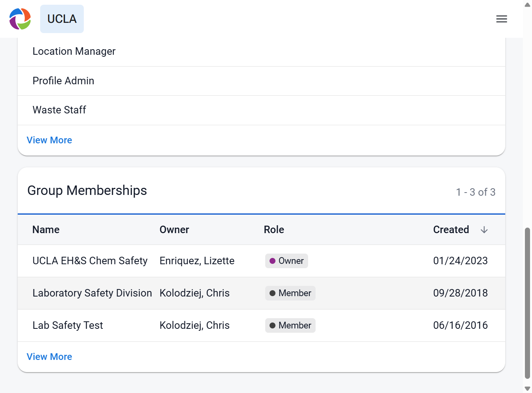Open View More under the roles list
This screenshot has height=393, width=532.
click(x=49, y=140)
